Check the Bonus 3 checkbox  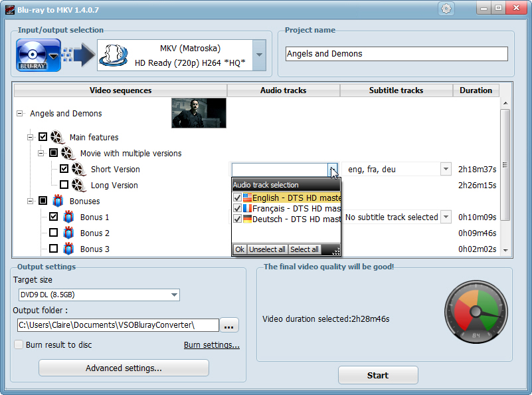[53, 248]
